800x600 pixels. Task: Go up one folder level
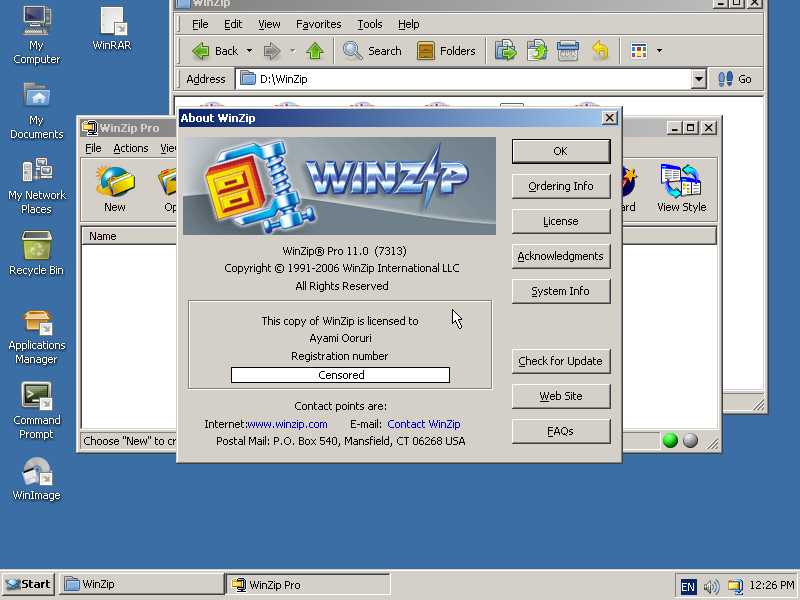click(315, 50)
